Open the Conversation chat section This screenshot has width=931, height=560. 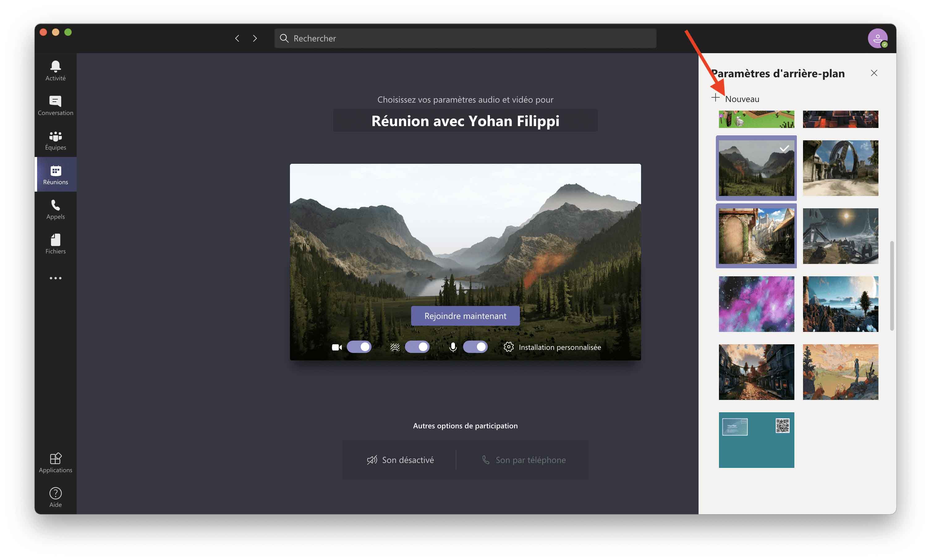click(55, 105)
